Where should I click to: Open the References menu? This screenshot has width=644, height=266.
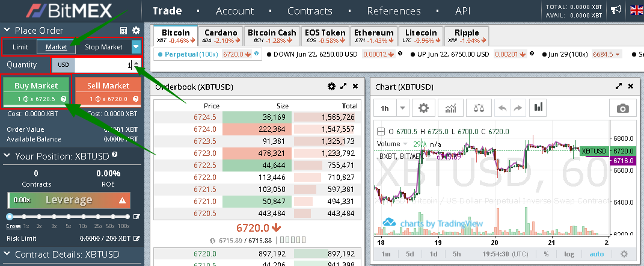point(394,11)
